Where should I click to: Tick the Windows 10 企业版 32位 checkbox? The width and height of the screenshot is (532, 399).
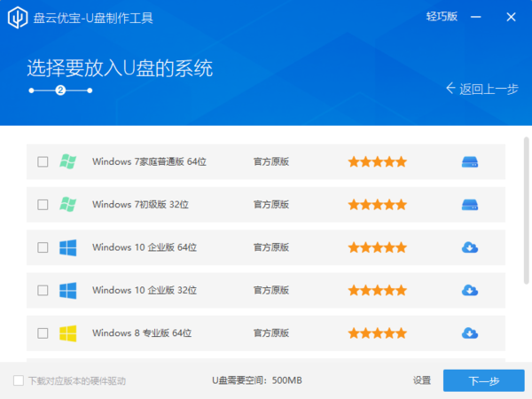[43, 291]
